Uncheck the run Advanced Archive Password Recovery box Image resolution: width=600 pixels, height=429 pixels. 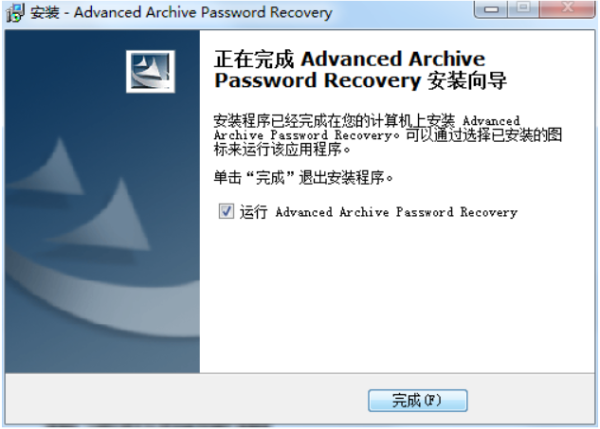(x=226, y=211)
